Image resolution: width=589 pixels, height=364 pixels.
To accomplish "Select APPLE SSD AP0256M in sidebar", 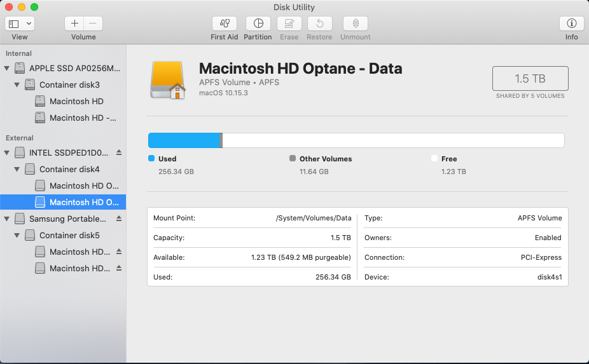I will (63, 69).
